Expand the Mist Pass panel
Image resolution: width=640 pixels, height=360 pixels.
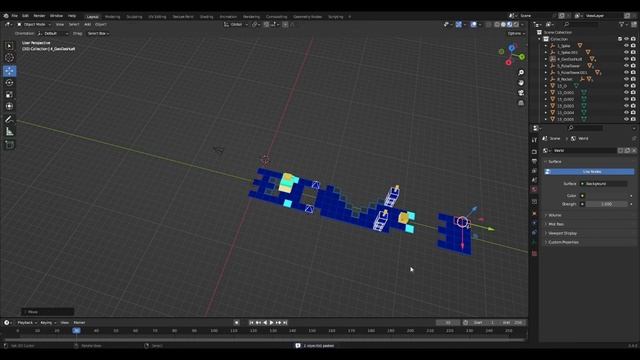[556, 224]
